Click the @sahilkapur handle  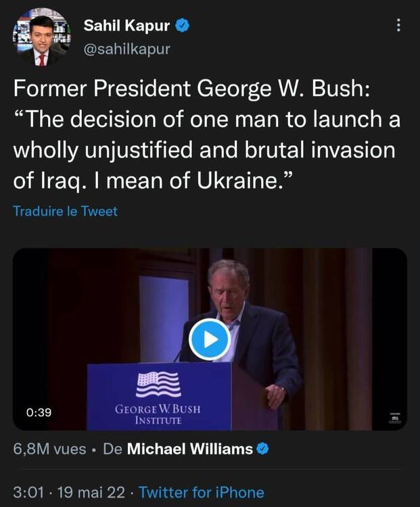(126, 49)
